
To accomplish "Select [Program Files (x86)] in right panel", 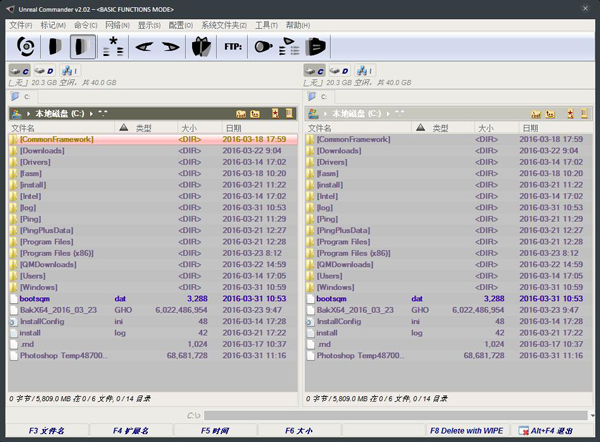I will click(x=449, y=253).
